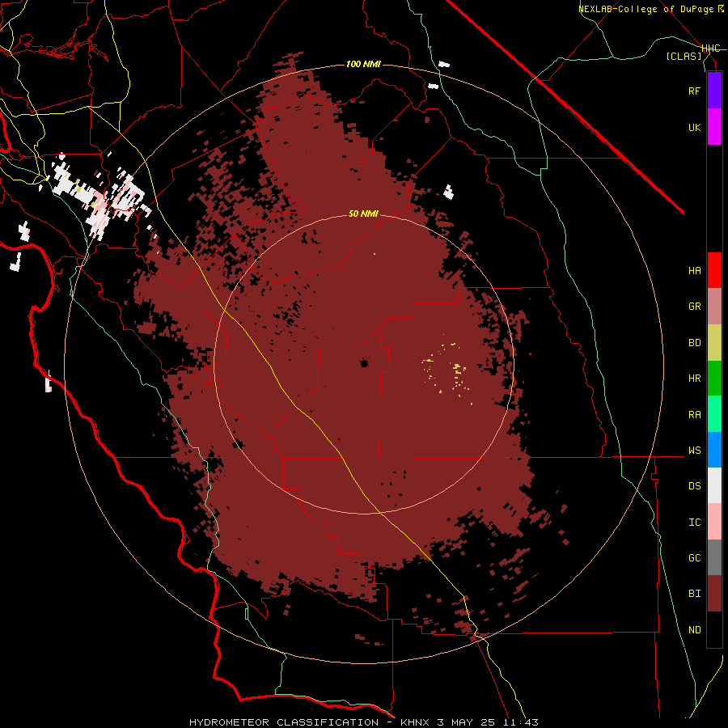The image size is (728, 728).
Task: Click the ND legend label
Action: [694, 629]
